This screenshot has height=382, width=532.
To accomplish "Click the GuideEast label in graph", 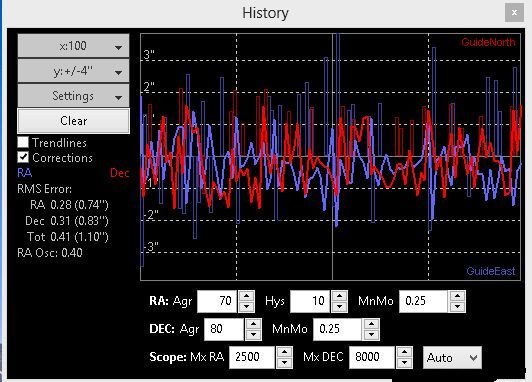I will coord(491,271).
